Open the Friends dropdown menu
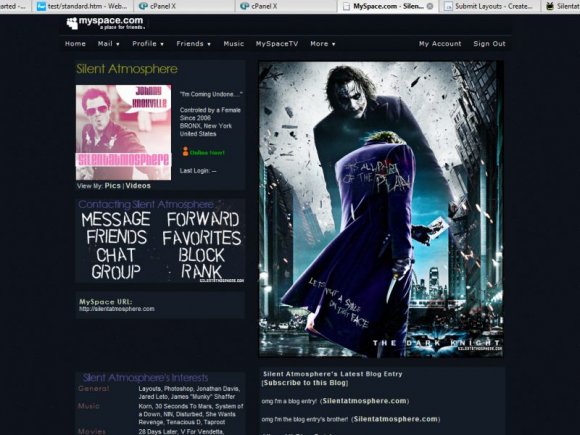The image size is (580, 435). coord(193,44)
